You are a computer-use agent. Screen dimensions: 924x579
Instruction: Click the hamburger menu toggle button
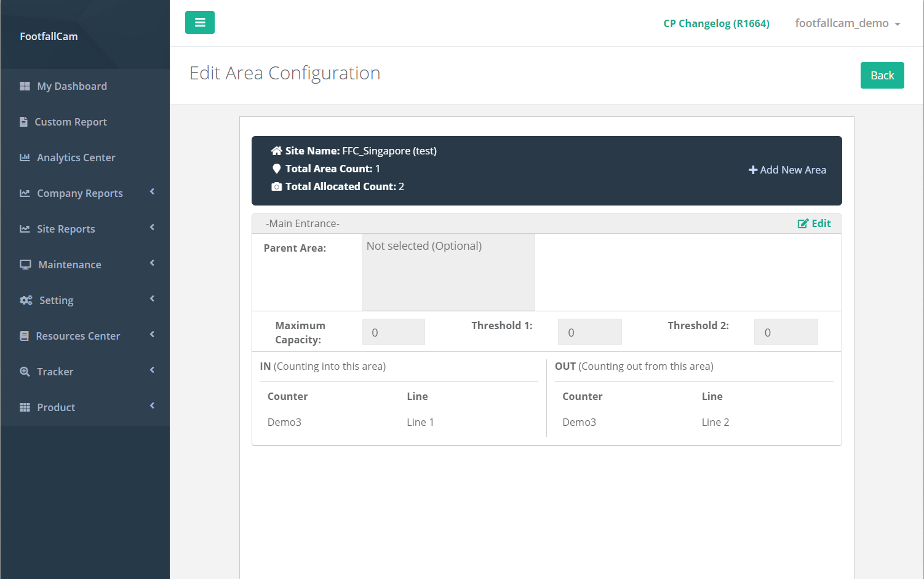199,23
